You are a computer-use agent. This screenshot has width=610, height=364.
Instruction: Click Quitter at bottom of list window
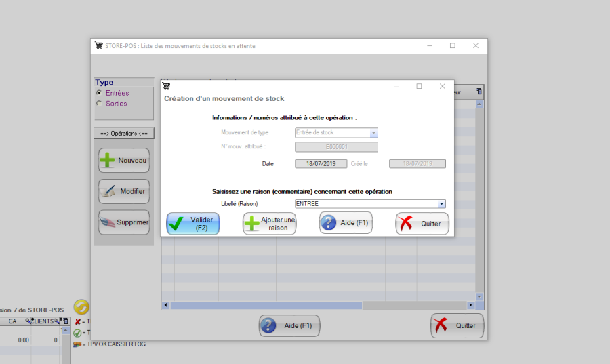tap(457, 326)
